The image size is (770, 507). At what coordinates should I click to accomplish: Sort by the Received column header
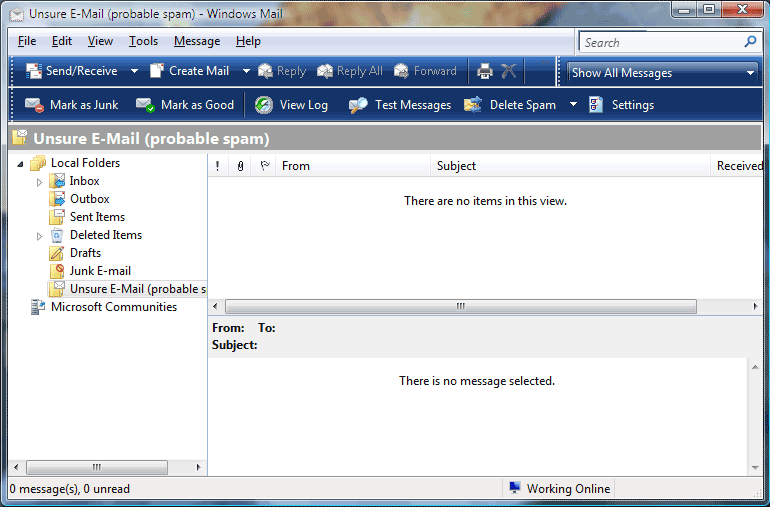[x=737, y=166]
